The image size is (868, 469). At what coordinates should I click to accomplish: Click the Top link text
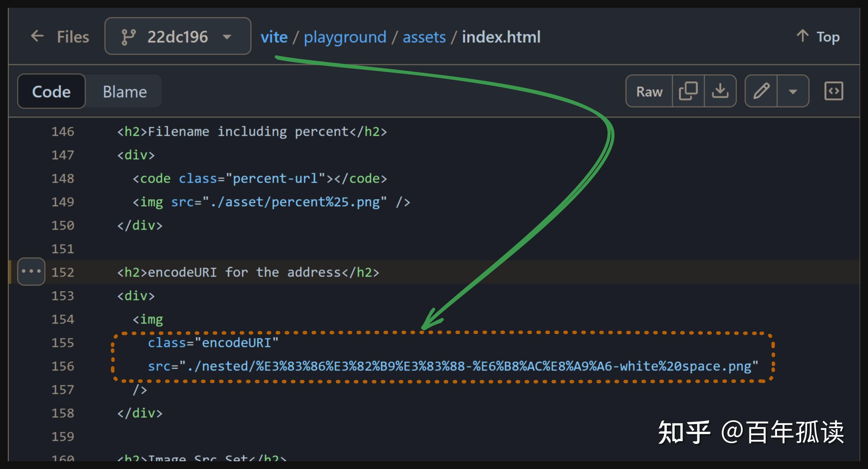point(828,37)
